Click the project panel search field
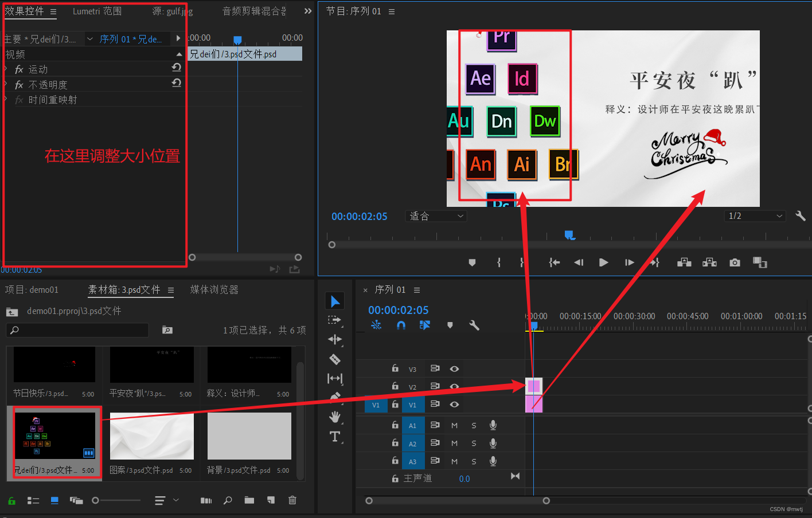The image size is (812, 518). [x=77, y=330]
